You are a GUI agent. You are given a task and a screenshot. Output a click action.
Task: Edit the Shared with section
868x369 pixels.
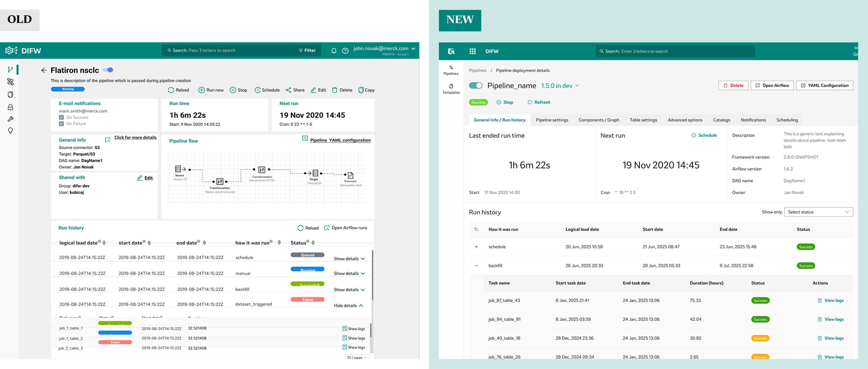pyautogui.click(x=145, y=178)
